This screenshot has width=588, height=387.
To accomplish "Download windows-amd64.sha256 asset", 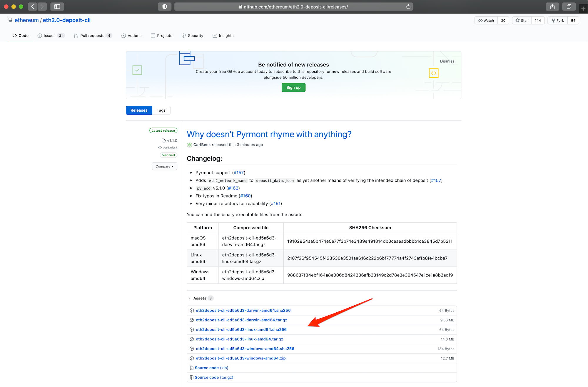I will click(245, 349).
